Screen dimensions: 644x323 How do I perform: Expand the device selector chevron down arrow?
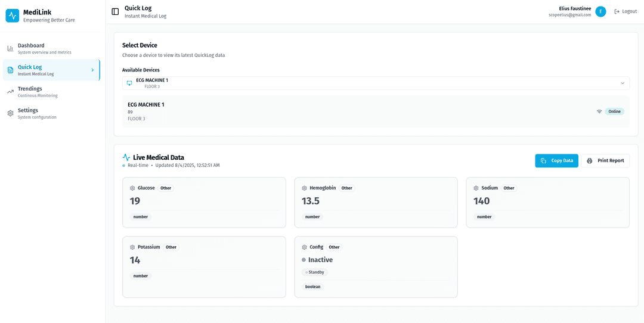(x=623, y=83)
